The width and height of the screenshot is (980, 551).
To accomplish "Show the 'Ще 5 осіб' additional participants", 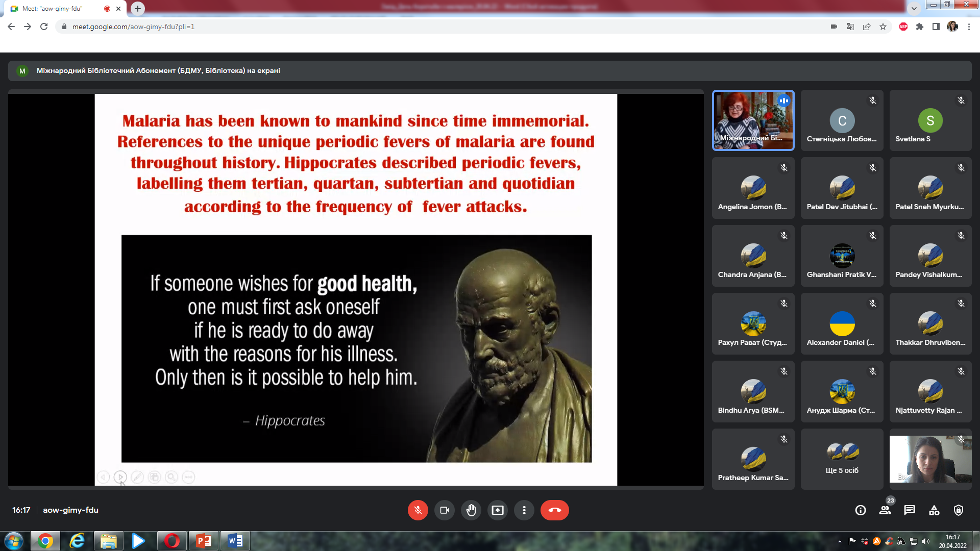I will pyautogui.click(x=842, y=459).
